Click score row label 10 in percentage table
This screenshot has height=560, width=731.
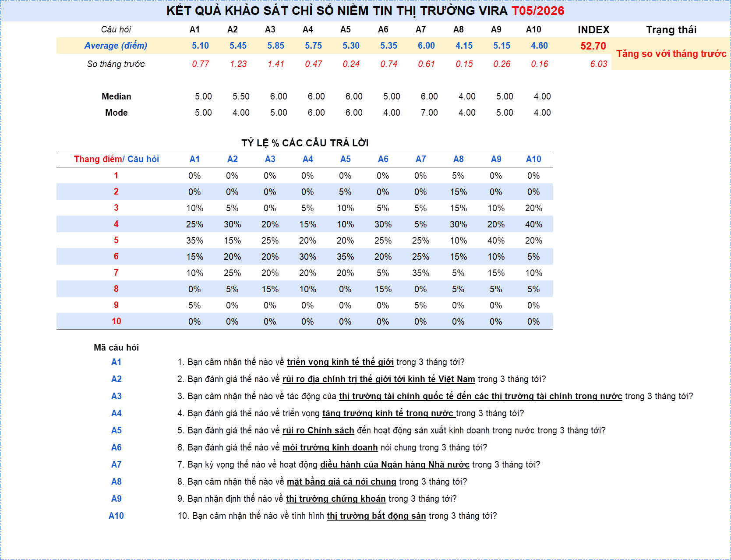[116, 321]
